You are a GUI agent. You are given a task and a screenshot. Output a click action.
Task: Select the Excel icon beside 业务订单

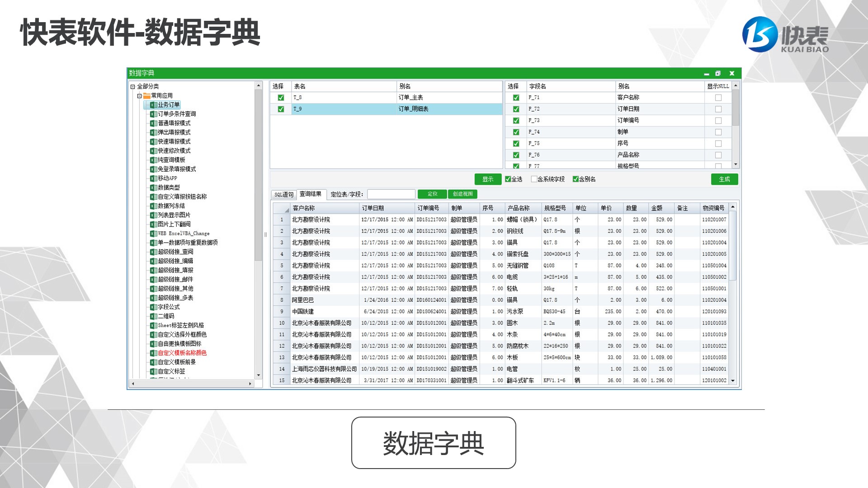pos(154,105)
